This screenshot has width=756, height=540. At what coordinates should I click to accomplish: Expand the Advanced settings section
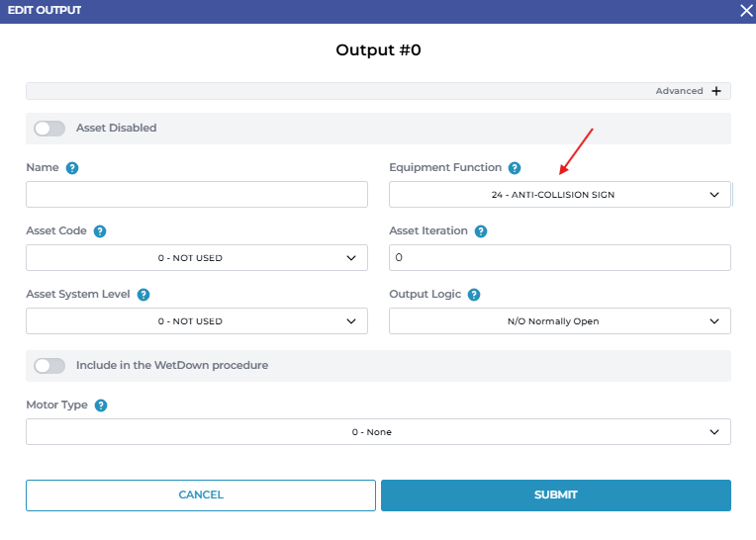point(680,91)
